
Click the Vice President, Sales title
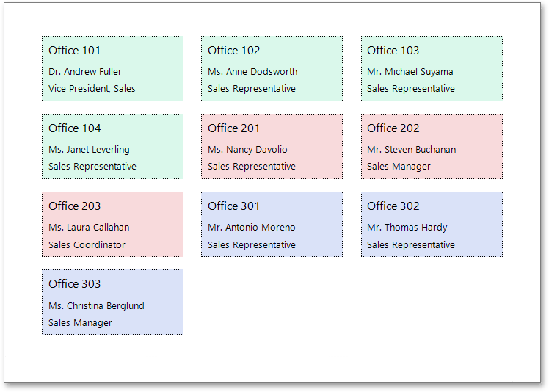point(92,89)
